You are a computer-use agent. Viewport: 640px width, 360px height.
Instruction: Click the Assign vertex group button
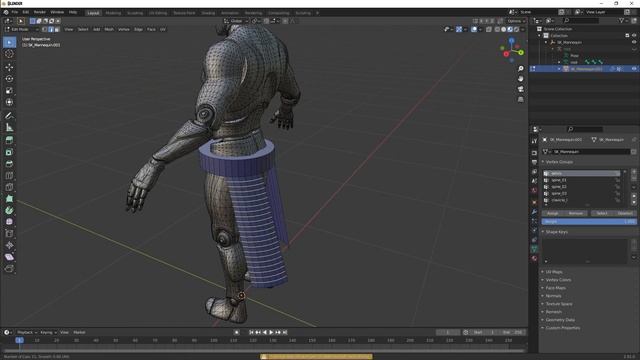[x=553, y=213]
